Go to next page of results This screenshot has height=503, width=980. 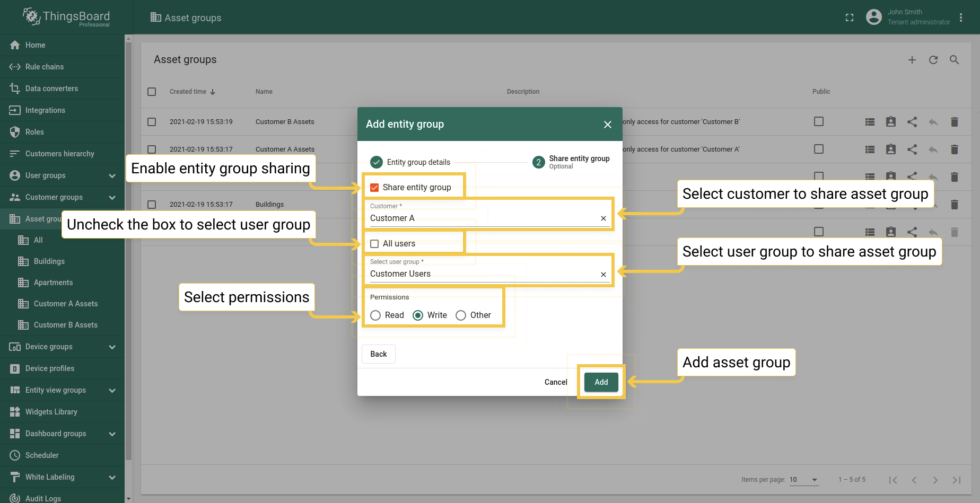pyautogui.click(x=935, y=480)
